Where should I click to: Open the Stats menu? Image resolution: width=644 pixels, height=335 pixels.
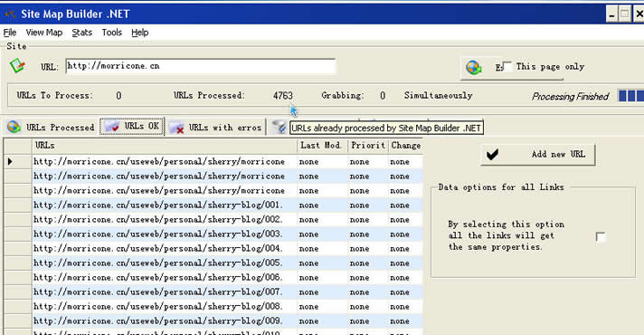[x=81, y=33]
